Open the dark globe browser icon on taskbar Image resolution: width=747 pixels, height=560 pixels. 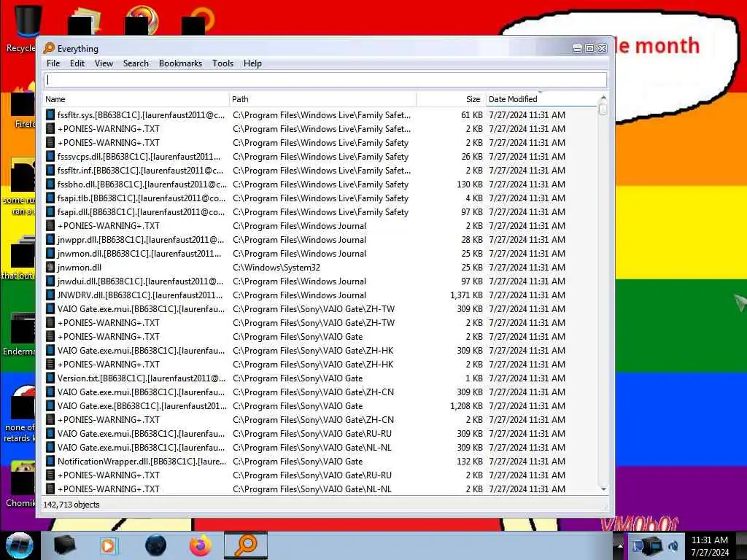pyautogui.click(x=156, y=545)
